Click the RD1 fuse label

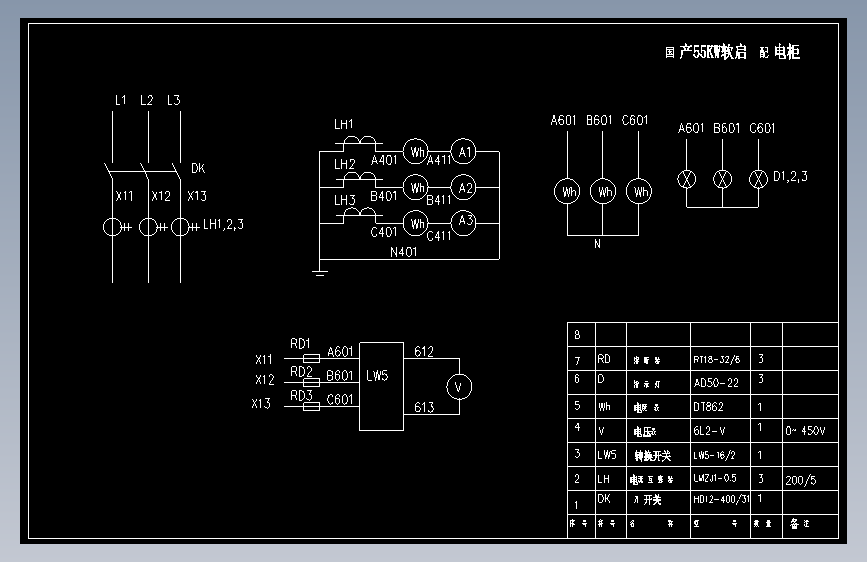300,344
